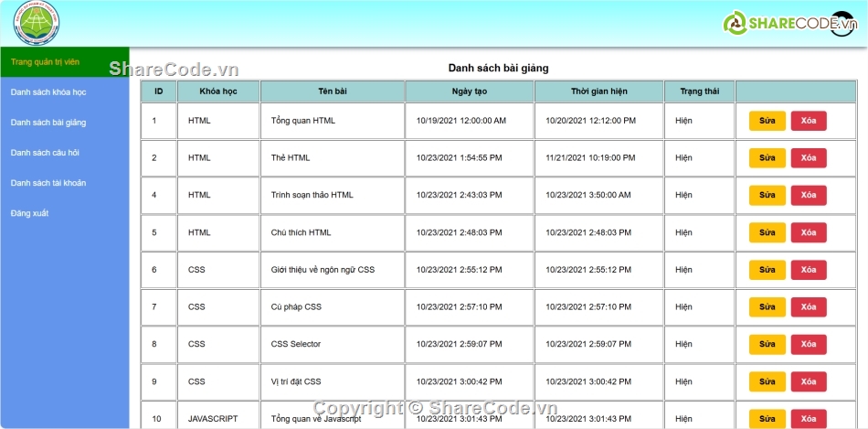The width and height of the screenshot is (868, 429).
Task: Select the Tổng quan HTML lesson name cell
Action: point(333,121)
